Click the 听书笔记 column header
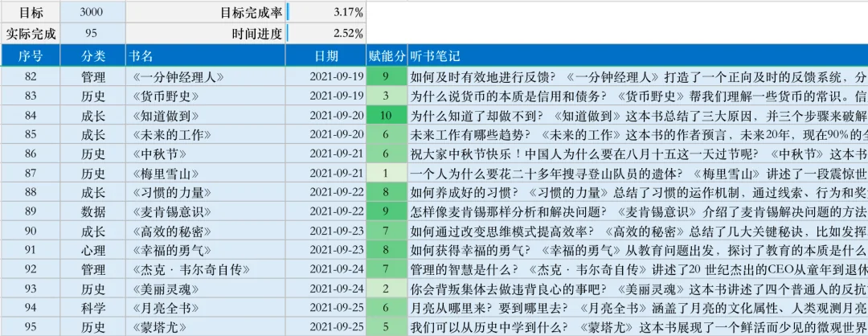868x336 pixels. click(x=637, y=55)
